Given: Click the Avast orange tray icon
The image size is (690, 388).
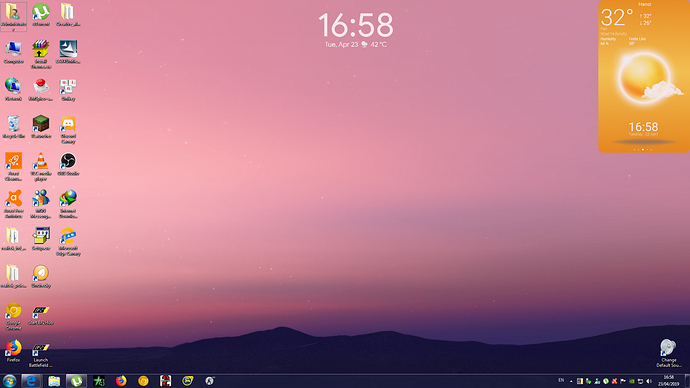Looking at the screenshot, I should click(614, 381).
